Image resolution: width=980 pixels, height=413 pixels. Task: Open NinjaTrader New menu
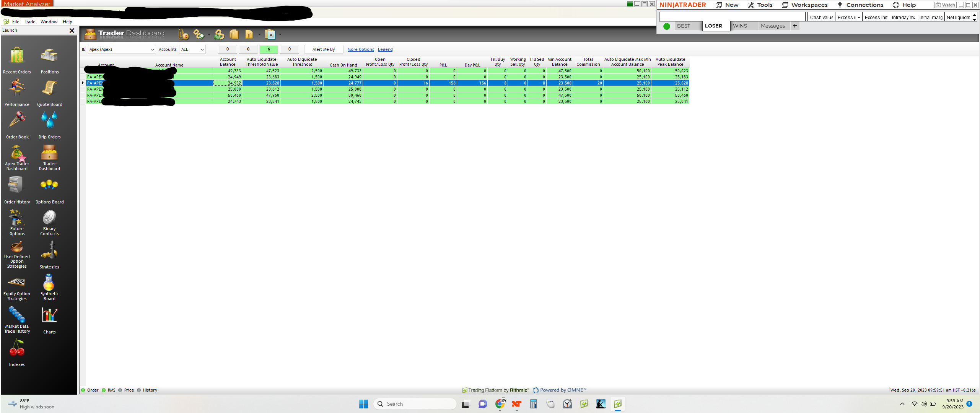[727, 5]
